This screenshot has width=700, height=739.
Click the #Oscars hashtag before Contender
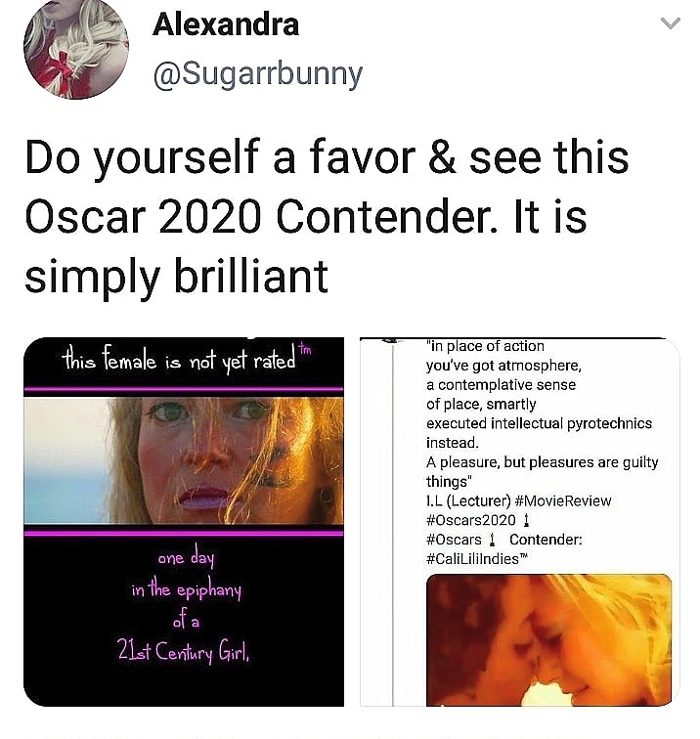pyautogui.click(x=454, y=540)
